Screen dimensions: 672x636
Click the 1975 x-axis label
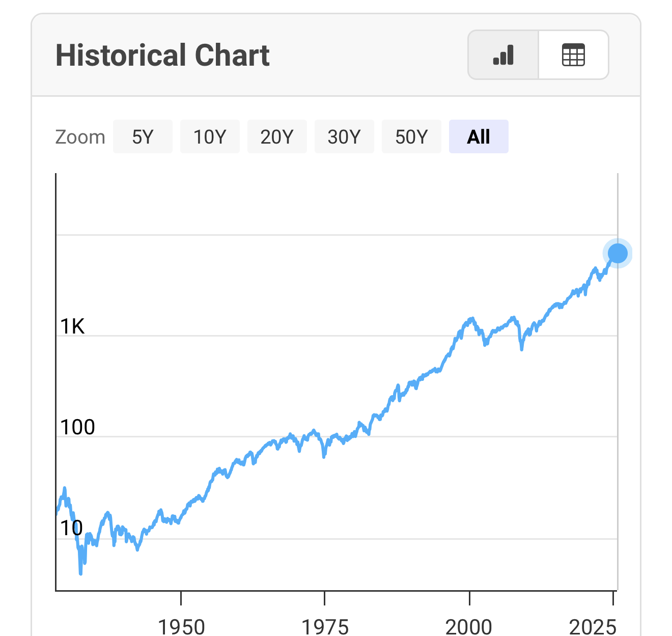(325, 626)
